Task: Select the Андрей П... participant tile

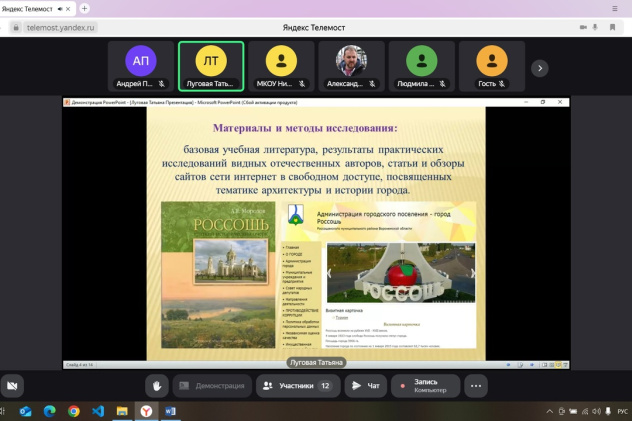Action: [x=141, y=66]
